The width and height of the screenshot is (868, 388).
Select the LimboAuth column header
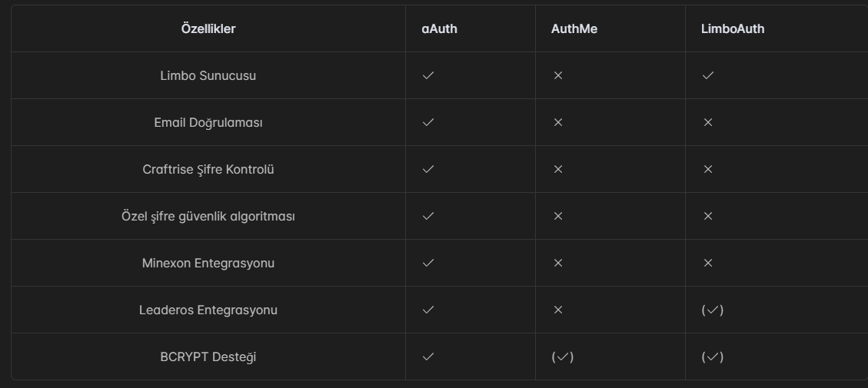[x=733, y=28]
